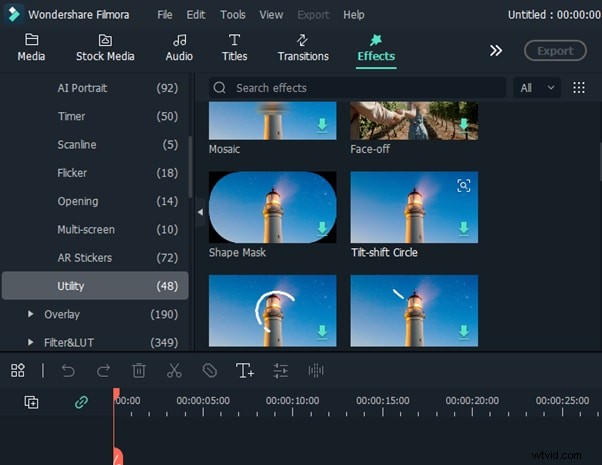Click timeline ruler at 00:00:20:00
Screen dimensions: 602x465
472,400
